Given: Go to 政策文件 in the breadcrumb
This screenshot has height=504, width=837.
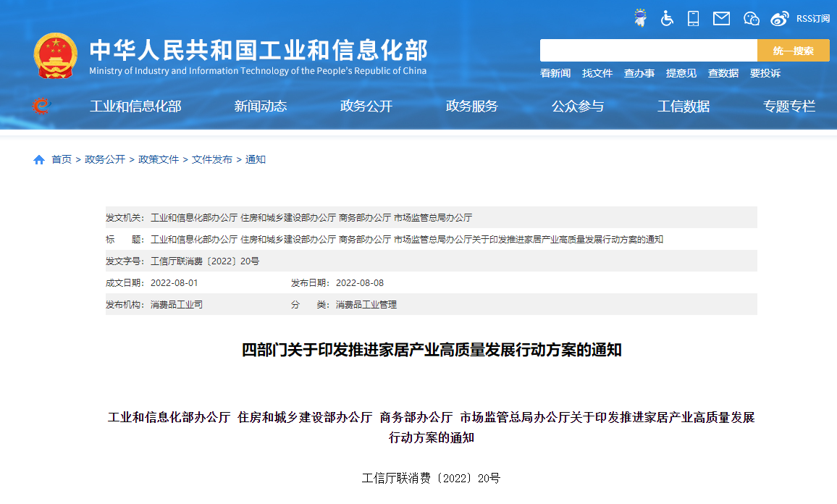Looking at the screenshot, I should (159, 159).
